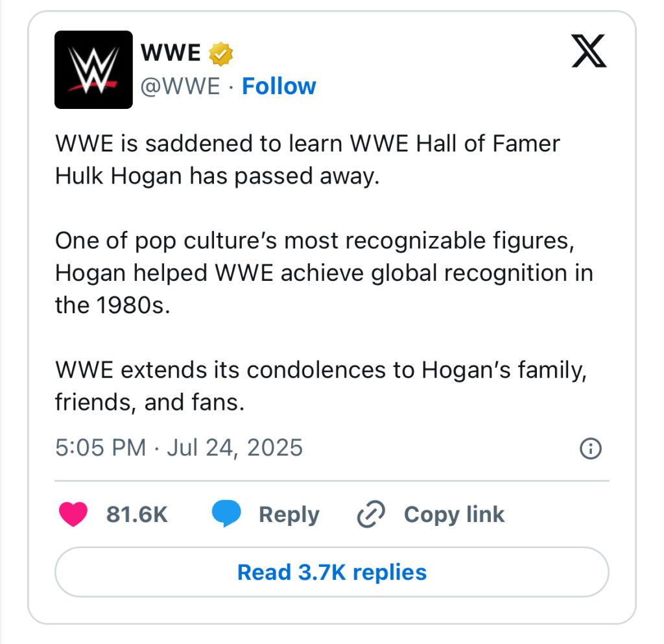Screen dimensions: 664x644
Task: Click the chain link copy icon
Action: tap(372, 514)
